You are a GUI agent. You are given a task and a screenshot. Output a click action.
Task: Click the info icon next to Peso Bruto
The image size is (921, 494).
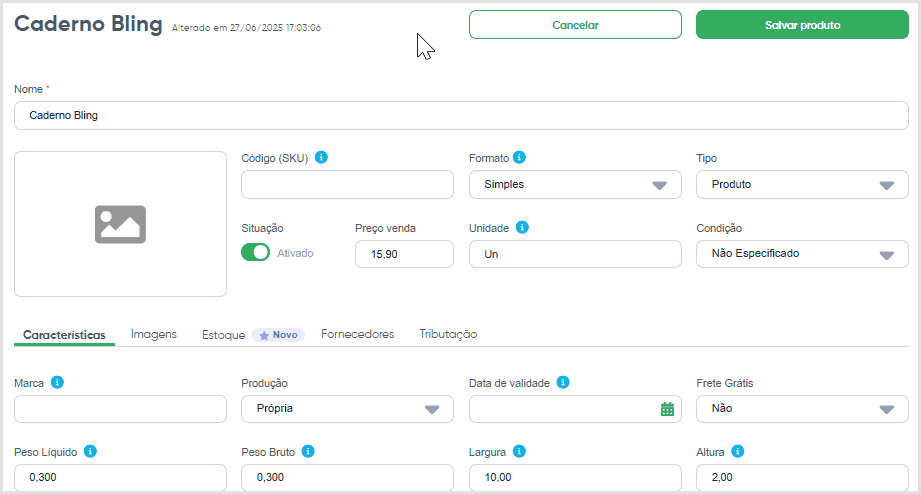(308, 451)
